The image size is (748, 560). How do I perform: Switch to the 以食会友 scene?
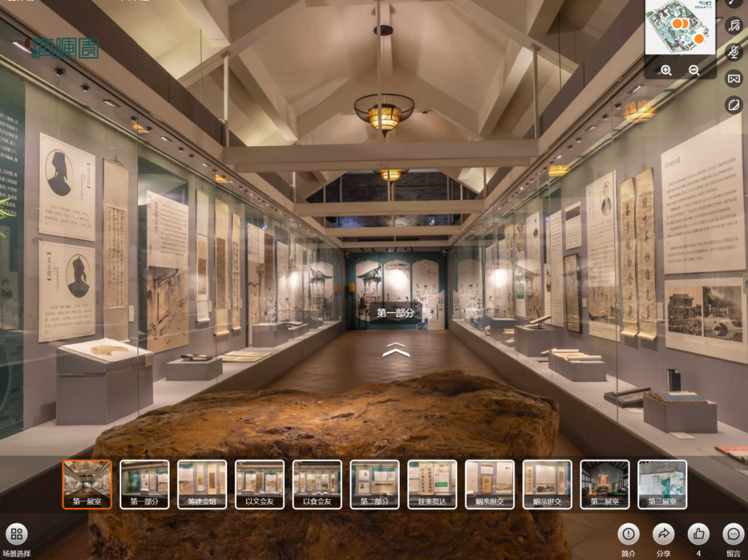(x=317, y=484)
